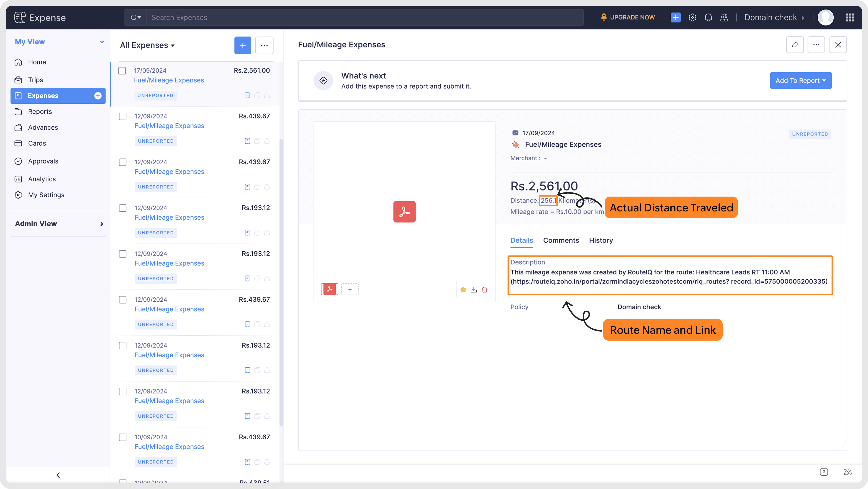Open settings gear in top bar
Viewport: 868px width, 489px height.
692,18
